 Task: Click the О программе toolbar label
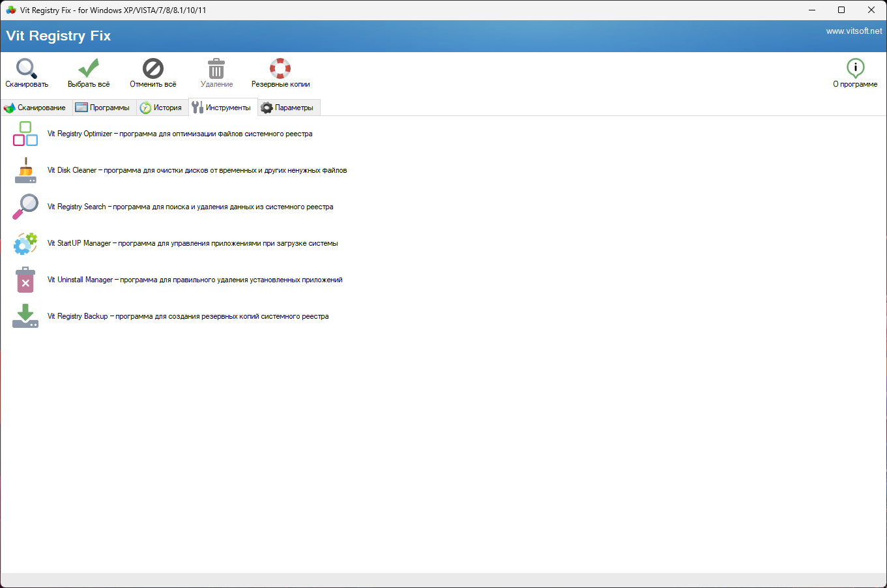[855, 84]
